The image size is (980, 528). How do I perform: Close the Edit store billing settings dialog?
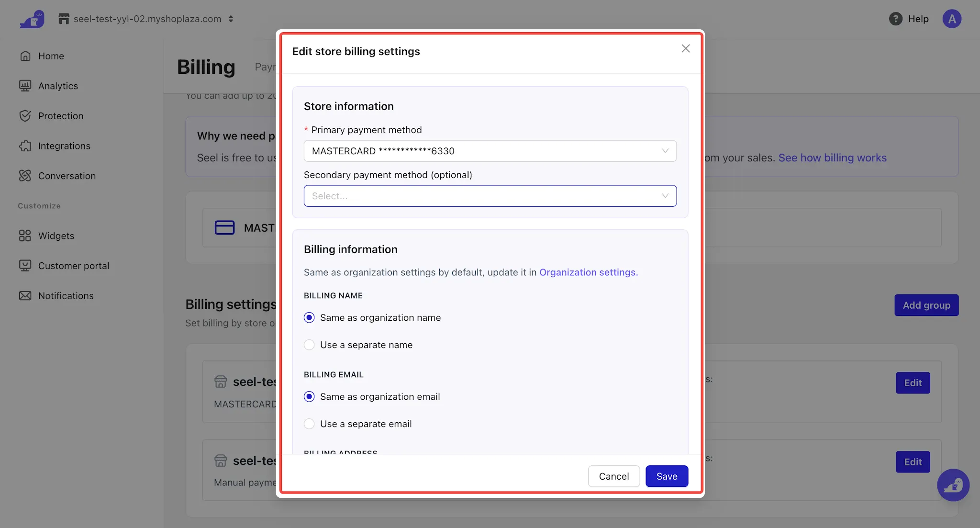[x=686, y=48]
